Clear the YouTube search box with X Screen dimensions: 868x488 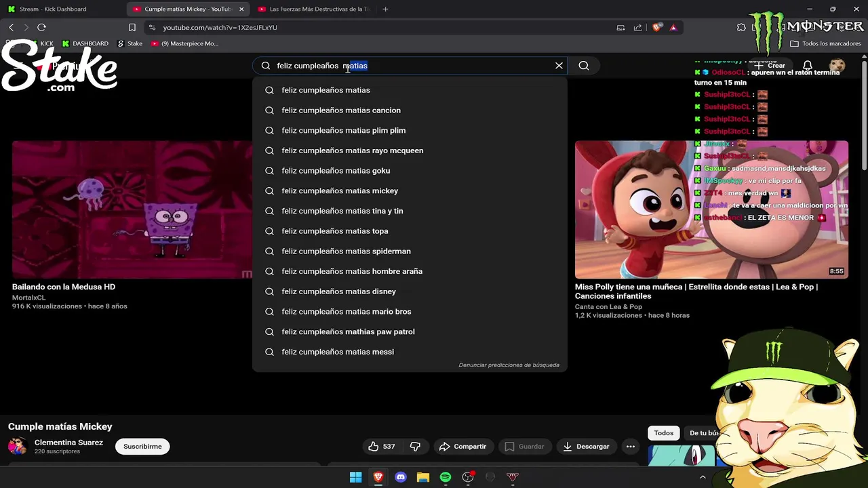(x=559, y=66)
